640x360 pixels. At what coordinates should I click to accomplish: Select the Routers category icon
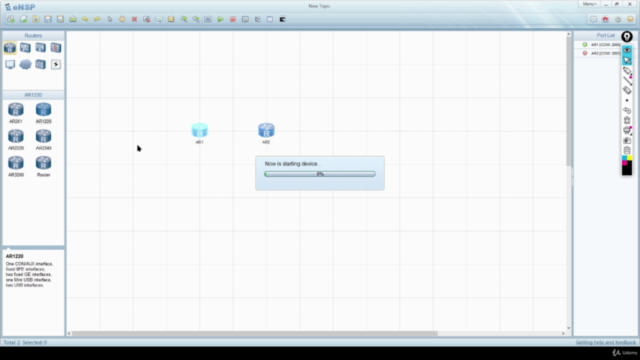(10, 48)
